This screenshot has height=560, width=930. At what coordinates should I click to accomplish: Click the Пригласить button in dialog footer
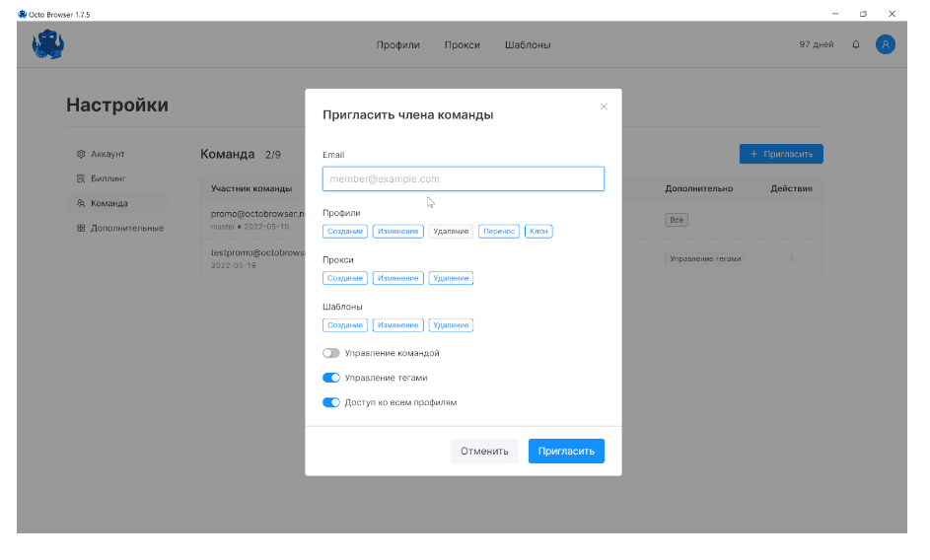click(566, 452)
